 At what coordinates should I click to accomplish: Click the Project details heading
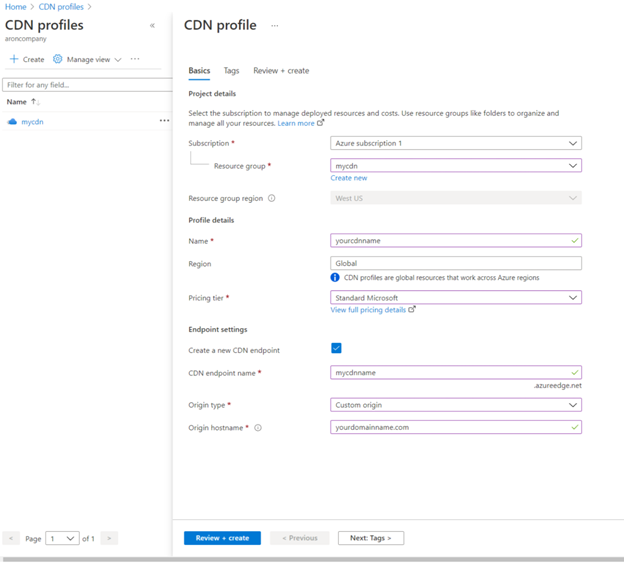212,94
